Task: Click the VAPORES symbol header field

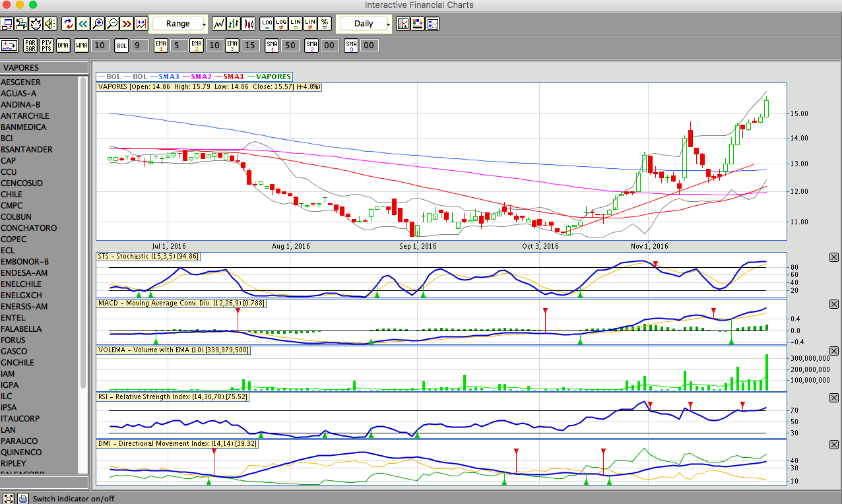Action: [x=44, y=68]
